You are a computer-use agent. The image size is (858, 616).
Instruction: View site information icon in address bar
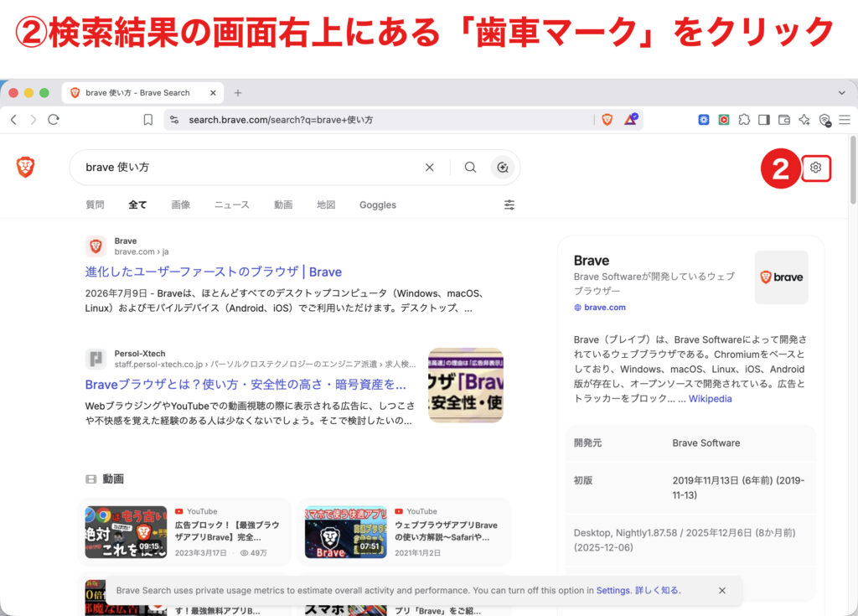[x=174, y=119]
